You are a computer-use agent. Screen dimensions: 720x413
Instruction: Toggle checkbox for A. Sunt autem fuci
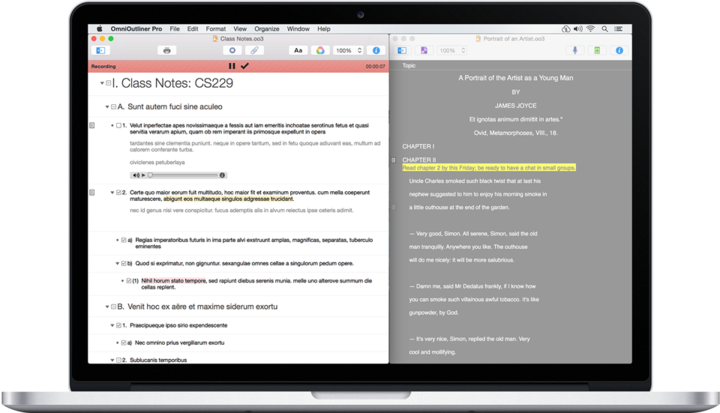(x=113, y=107)
